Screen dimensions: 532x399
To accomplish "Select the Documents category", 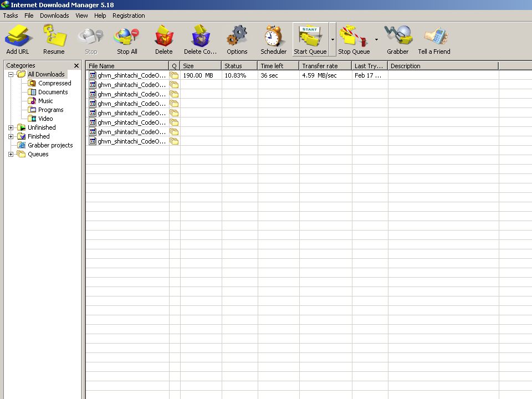I will click(x=53, y=92).
